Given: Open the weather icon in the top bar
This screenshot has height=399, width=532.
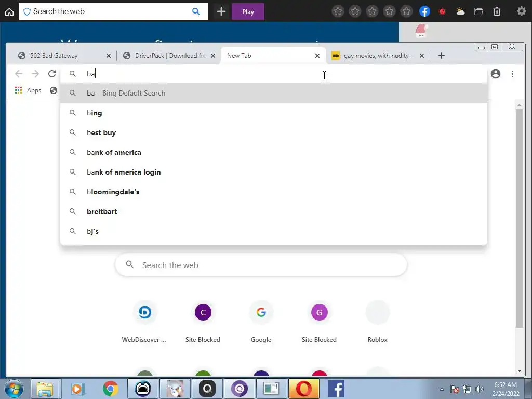Looking at the screenshot, I should [460, 11].
